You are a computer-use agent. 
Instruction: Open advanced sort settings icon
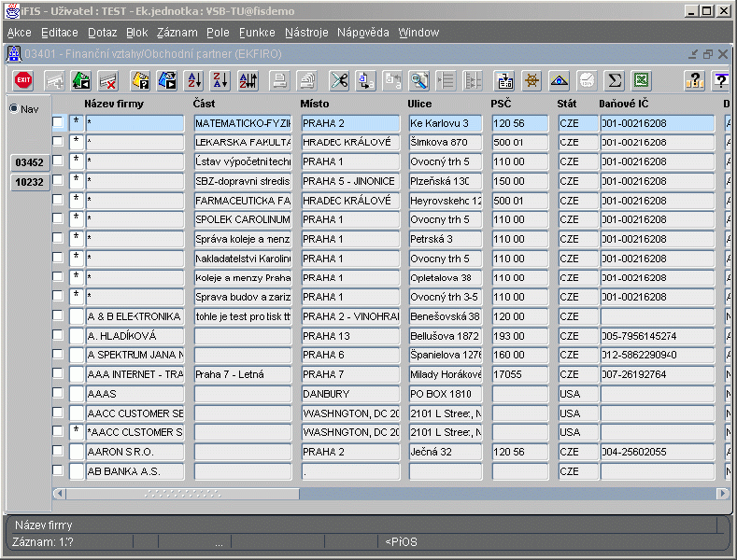click(x=248, y=80)
